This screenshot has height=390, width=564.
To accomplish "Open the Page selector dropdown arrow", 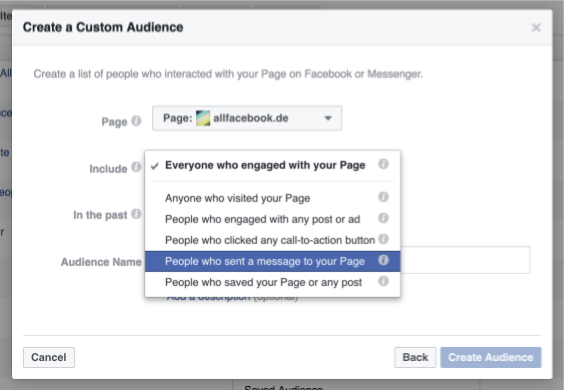I will (x=328, y=118).
